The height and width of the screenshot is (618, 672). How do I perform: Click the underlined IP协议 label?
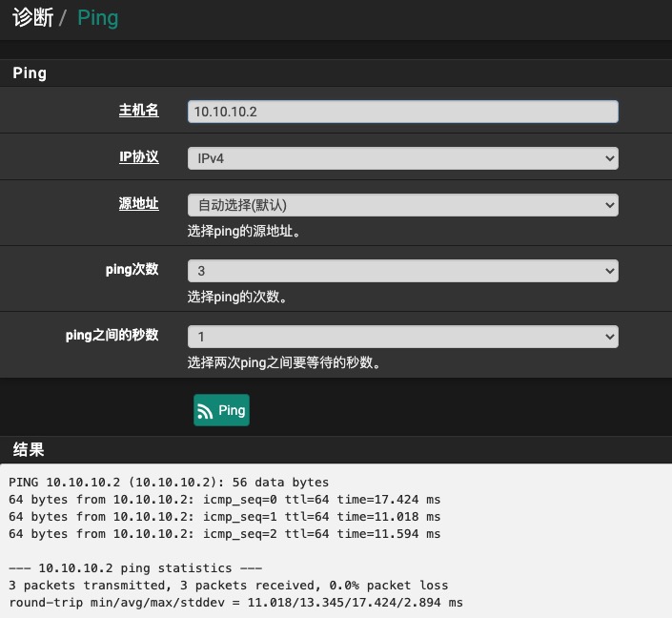[138, 156]
